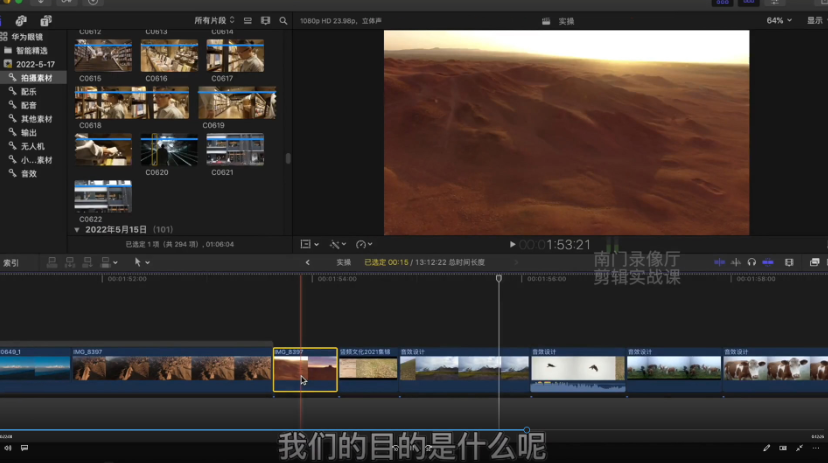Select the 智能精选 smart collections folder
828x463 pixels.
pyautogui.click(x=32, y=51)
